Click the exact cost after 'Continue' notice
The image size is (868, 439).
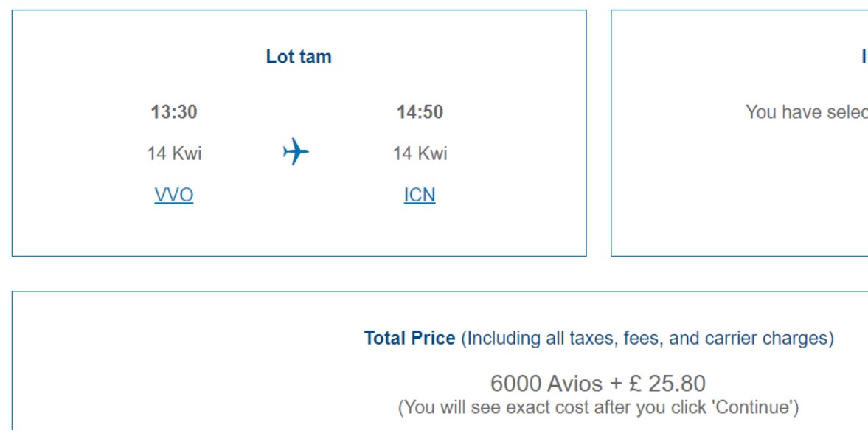(x=598, y=407)
